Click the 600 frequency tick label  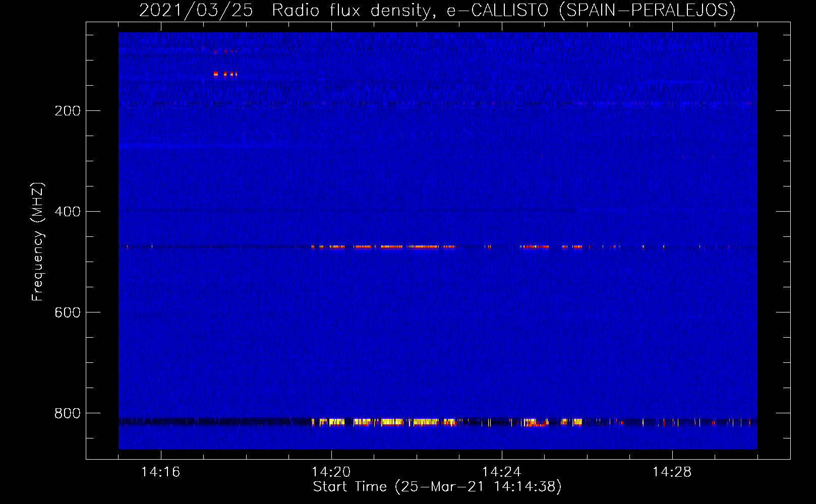pyautogui.click(x=67, y=312)
